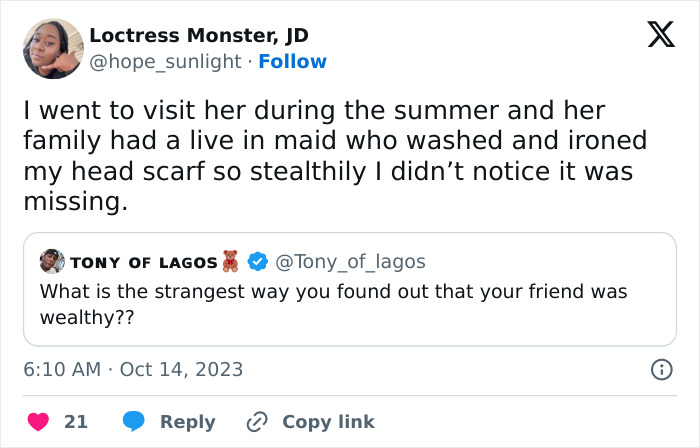
Task: Open Tony of Lagos small avatar
Action: [x=52, y=261]
